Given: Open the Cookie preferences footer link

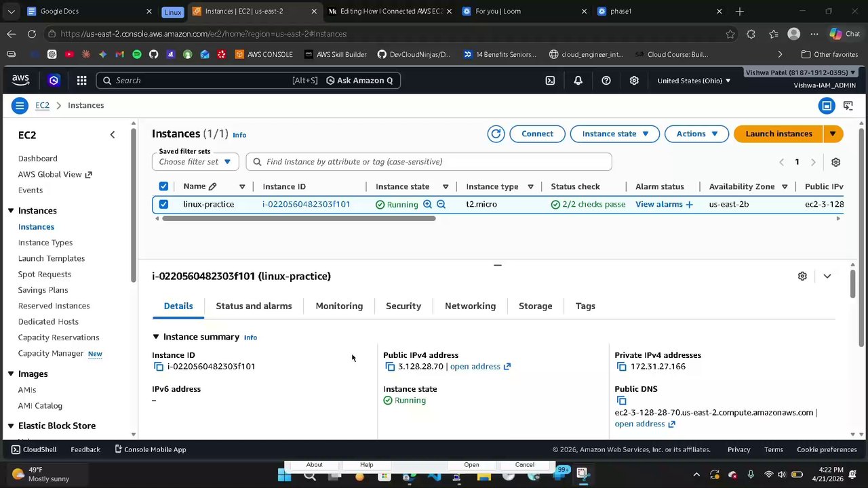Looking at the screenshot, I should pos(827,449).
